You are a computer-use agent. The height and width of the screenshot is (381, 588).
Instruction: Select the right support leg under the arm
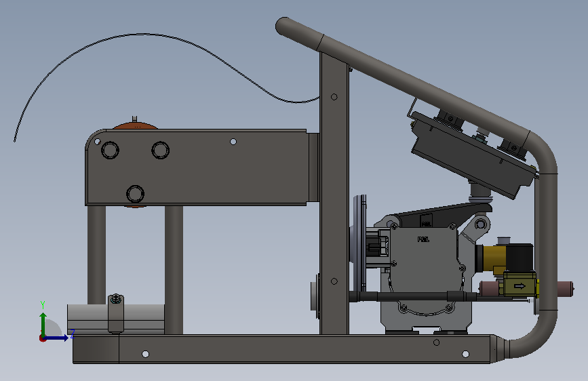[x=174, y=270]
